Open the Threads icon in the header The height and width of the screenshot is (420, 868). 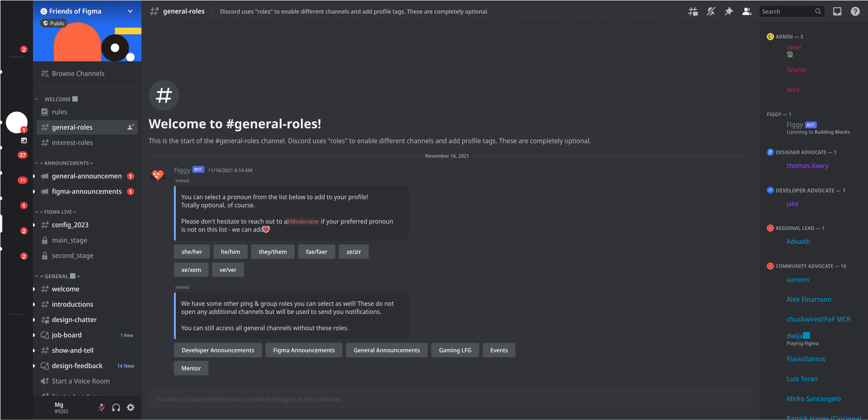[693, 11]
